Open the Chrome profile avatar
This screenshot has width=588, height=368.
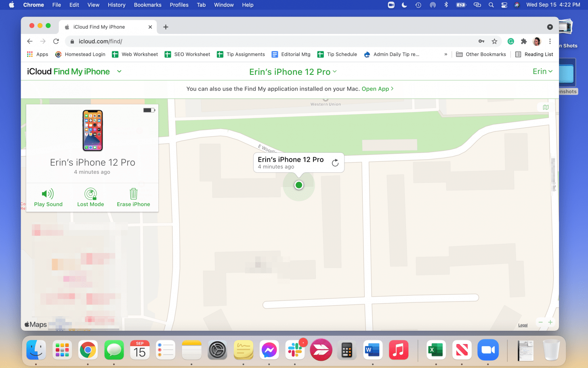click(x=537, y=41)
